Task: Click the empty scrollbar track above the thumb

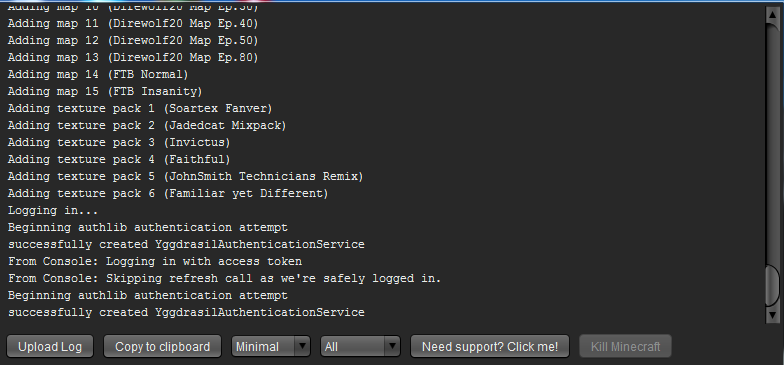Action: tap(772, 142)
